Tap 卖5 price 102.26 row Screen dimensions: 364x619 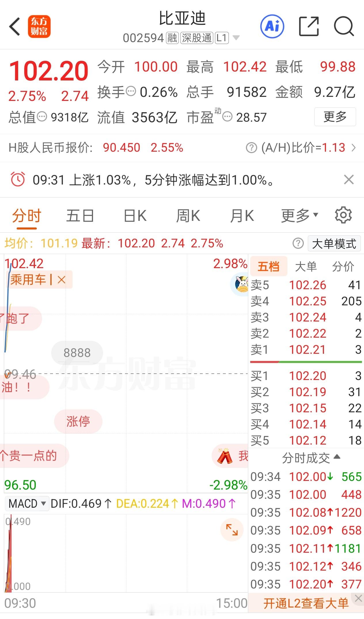point(306,285)
